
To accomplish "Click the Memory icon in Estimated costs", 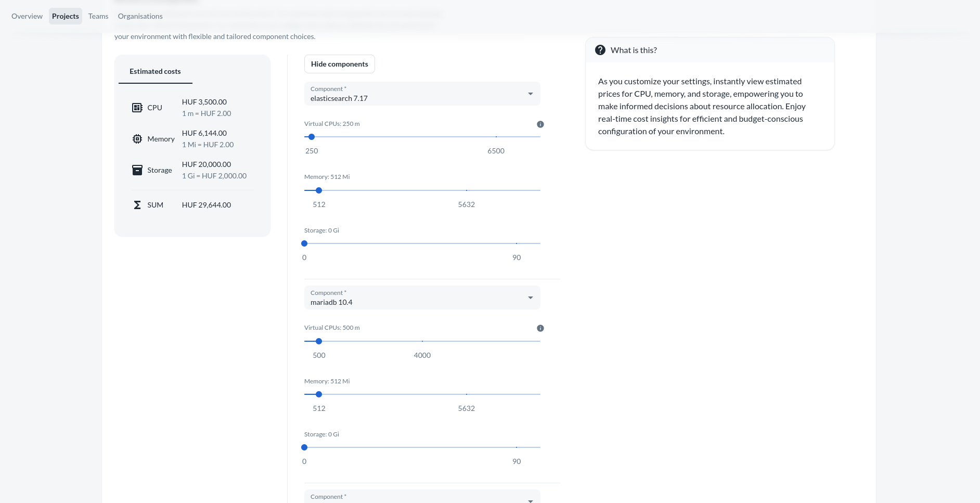I will coord(137,139).
